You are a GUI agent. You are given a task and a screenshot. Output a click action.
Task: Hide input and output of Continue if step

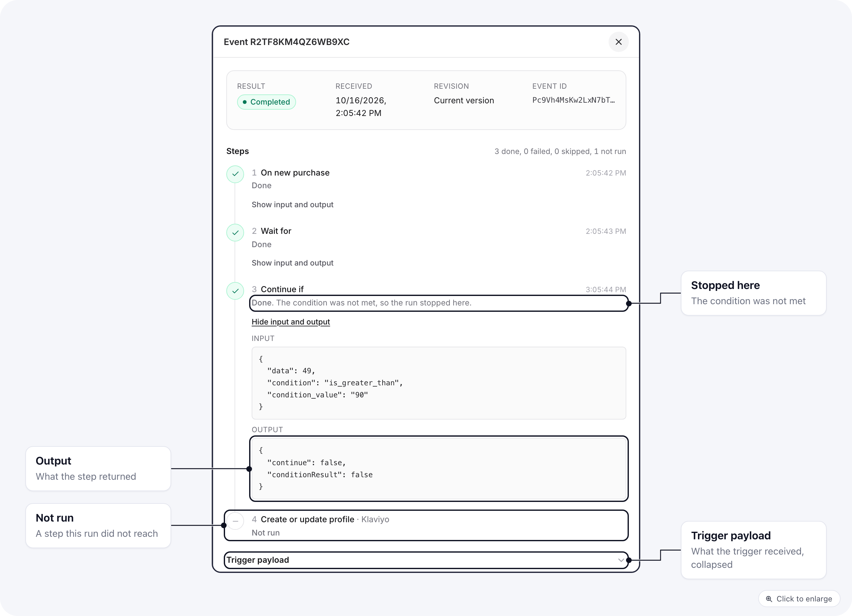click(291, 322)
